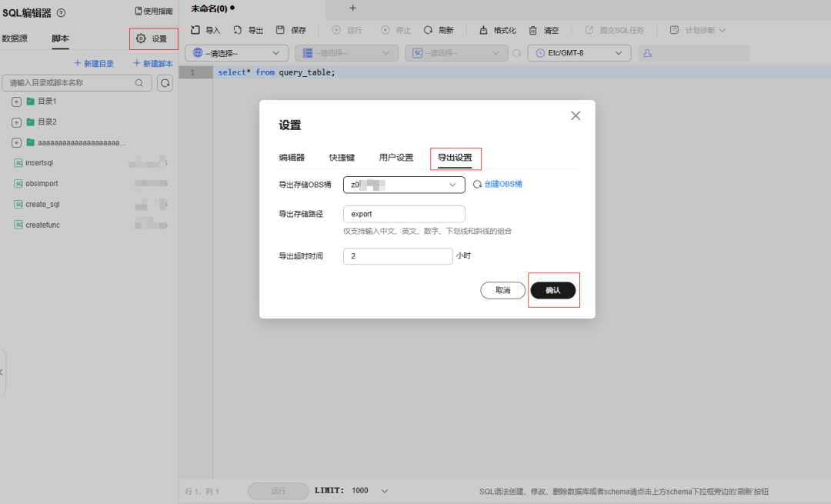Open the Etc/GMT-8 timezone dropdown
This screenshot has width=831, height=504.
coord(579,53)
